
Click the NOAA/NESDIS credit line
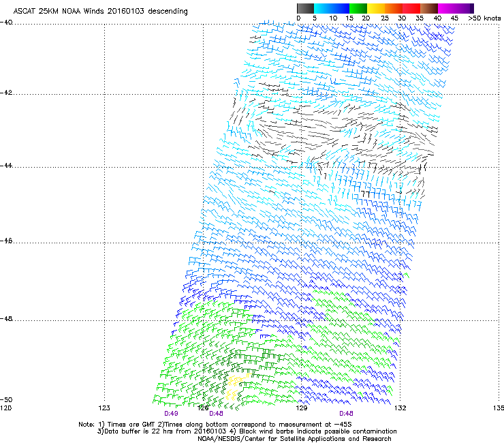294,439
